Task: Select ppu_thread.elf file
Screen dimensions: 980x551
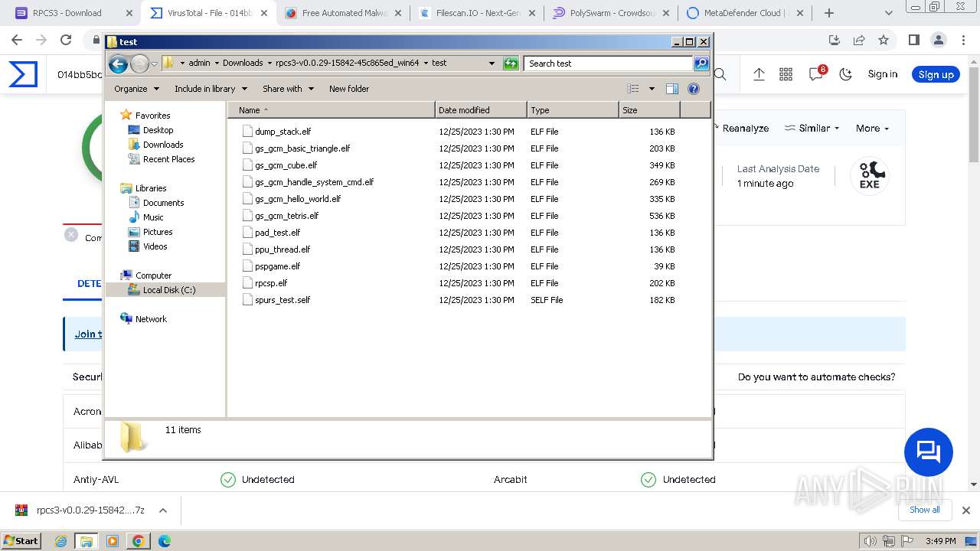Action: point(282,249)
